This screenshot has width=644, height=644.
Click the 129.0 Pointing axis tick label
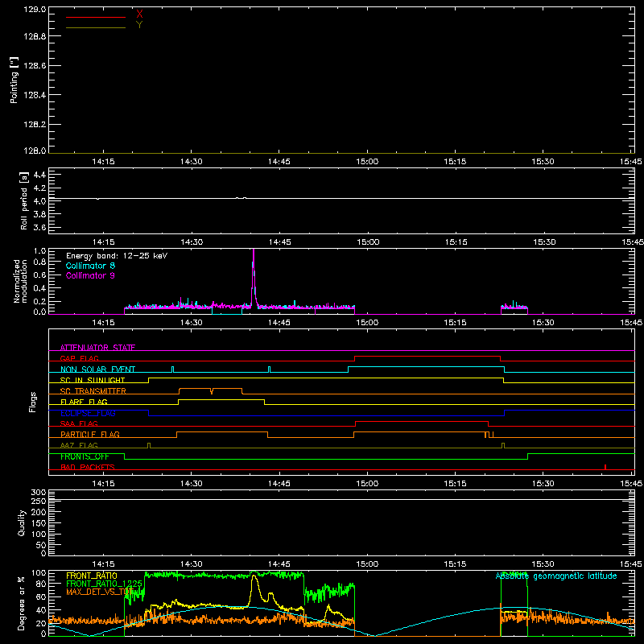35,10
